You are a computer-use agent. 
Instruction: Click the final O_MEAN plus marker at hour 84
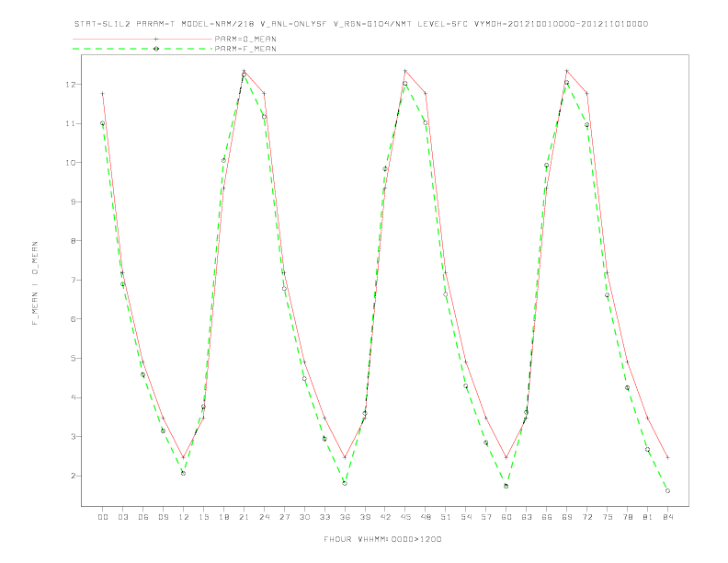coord(667,457)
